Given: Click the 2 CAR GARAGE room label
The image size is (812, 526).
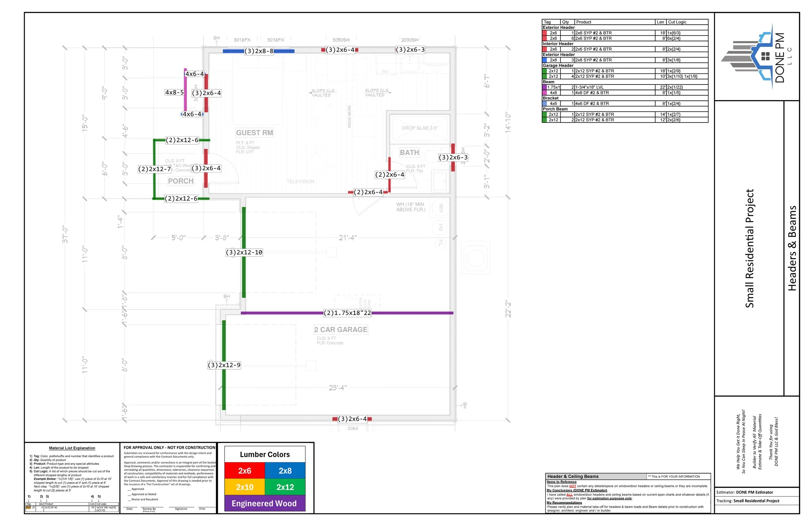Looking at the screenshot, I should (x=341, y=330).
